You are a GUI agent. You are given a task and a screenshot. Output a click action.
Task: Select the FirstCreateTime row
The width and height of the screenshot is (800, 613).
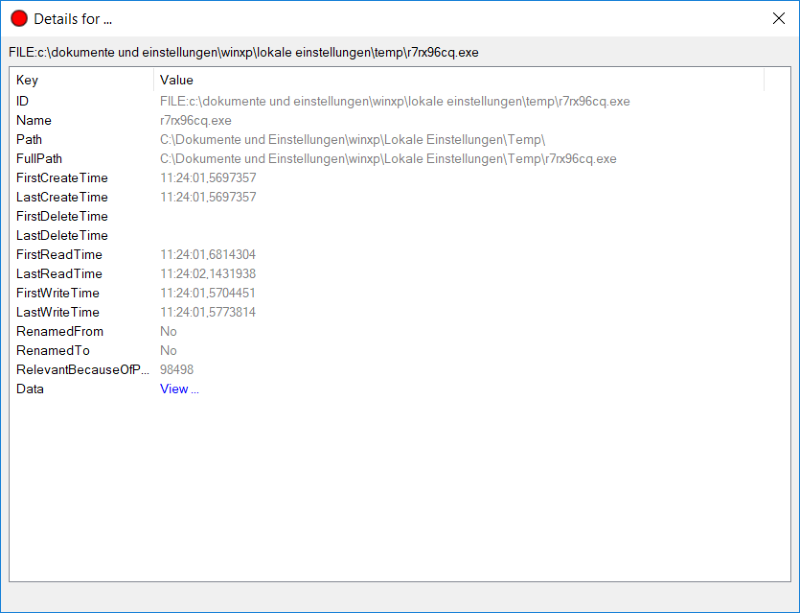pyautogui.click(x=61, y=178)
